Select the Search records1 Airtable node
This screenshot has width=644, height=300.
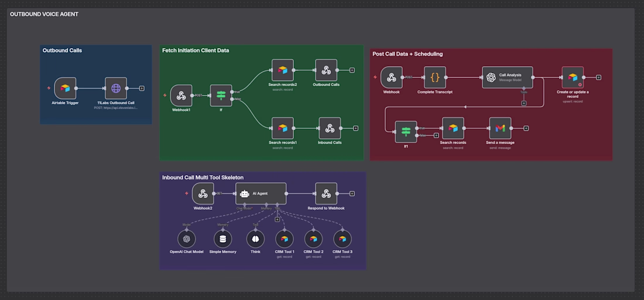(283, 128)
